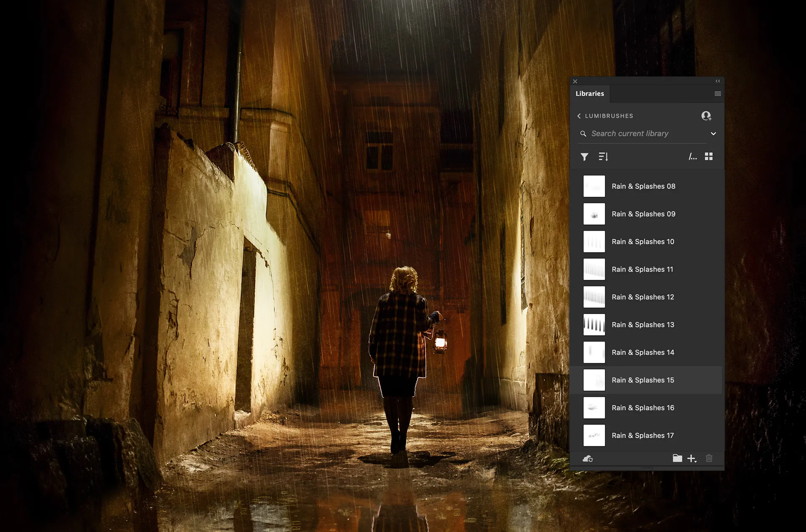Viewport: 806px width, 532px height.
Task: Select Rain & Splashes 15 brush
Action: click(643, 380)
